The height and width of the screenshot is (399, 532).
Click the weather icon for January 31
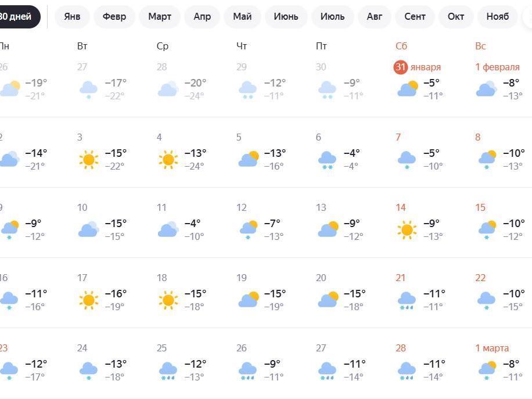point(407,89)
